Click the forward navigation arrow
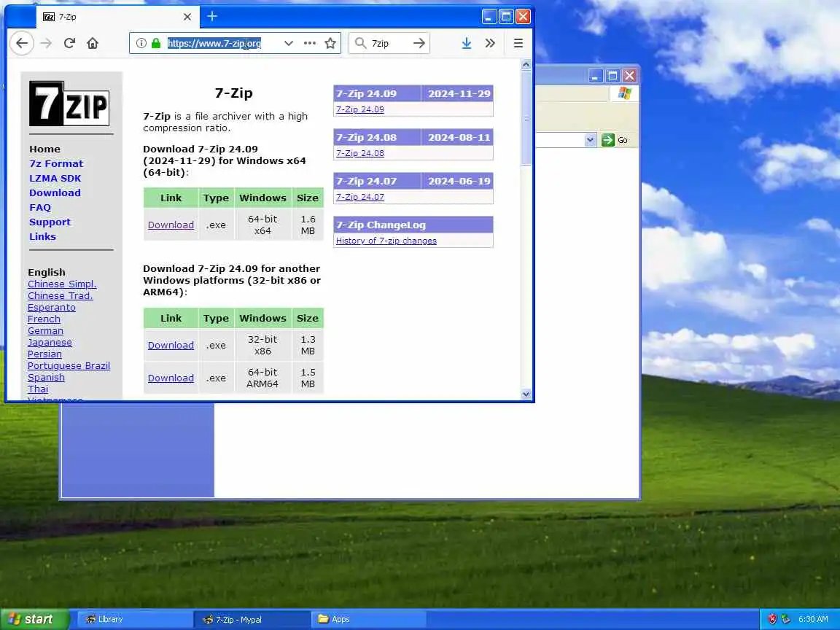The width and height of the screenshot is (840, 630). click(x=46, y=44)
